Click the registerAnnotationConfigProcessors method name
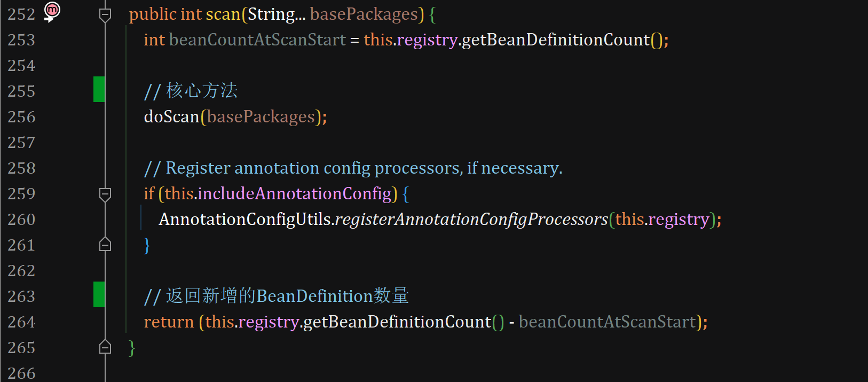 tap(471, 219)
